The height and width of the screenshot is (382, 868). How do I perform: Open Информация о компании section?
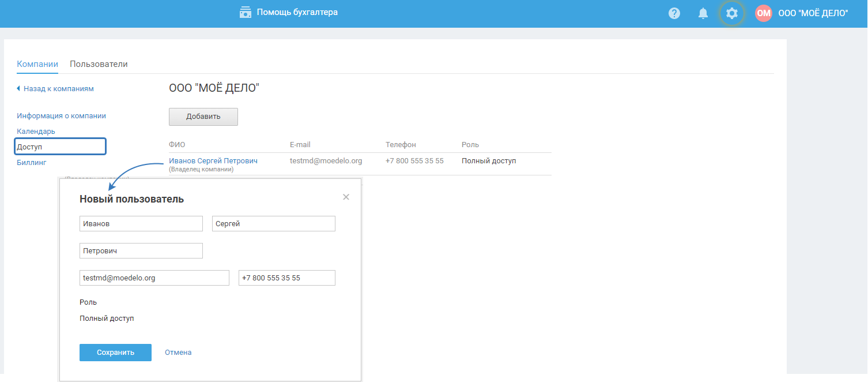61,116
